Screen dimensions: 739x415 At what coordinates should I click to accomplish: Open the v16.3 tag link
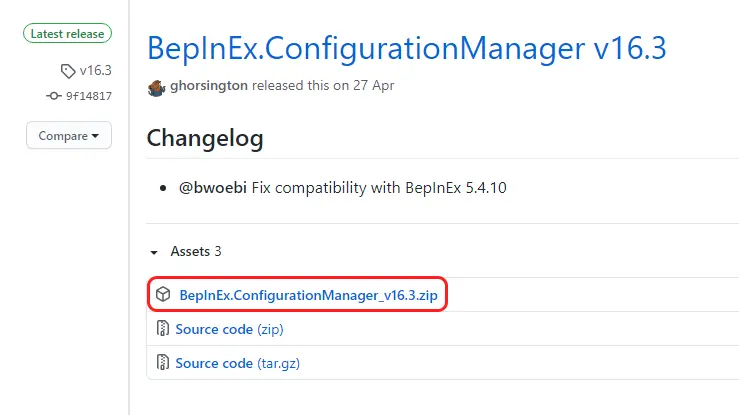click(x=96, y=71)
